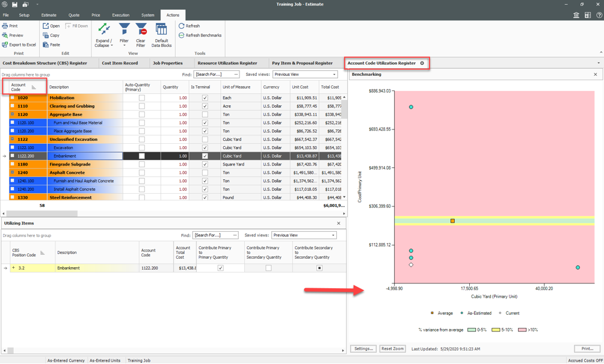Image resolution: width=604 pixels, height=364 pixels.
Task: Click the Refresh Benchmarks tool
Action: (203, 35)
